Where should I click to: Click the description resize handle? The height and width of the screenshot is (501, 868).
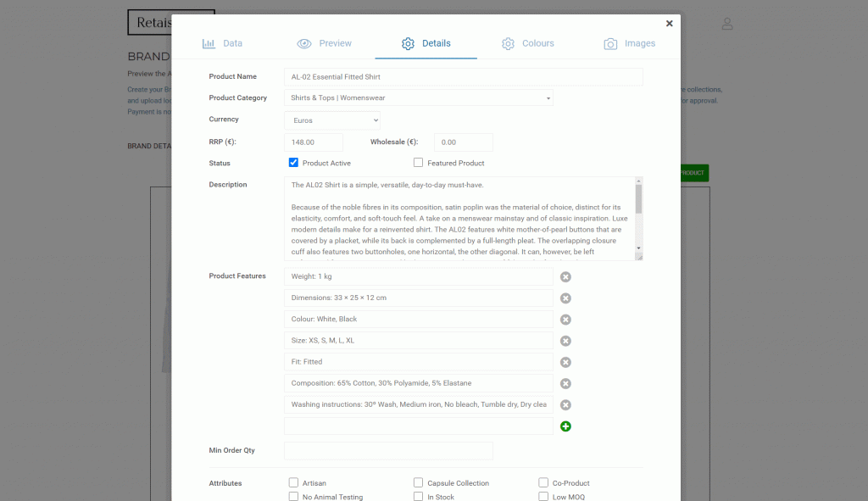[639, 257]
